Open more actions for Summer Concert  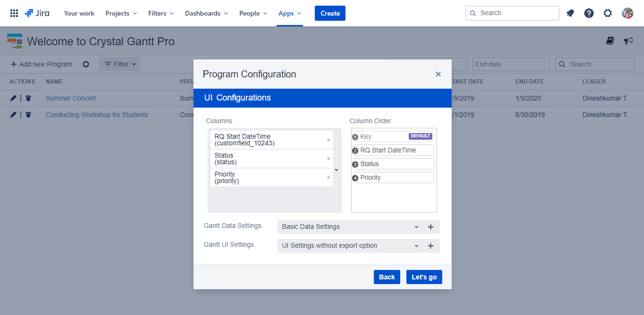pos(21,98)
